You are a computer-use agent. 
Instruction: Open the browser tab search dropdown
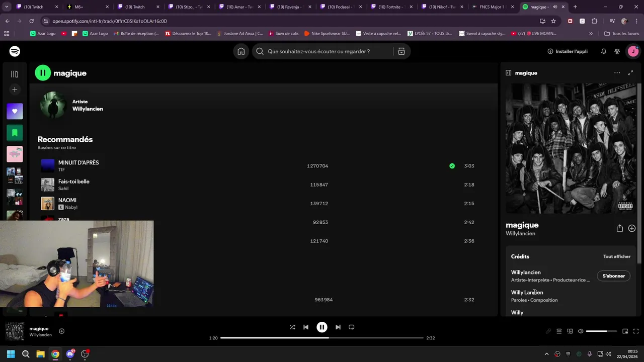coord(7,7)
